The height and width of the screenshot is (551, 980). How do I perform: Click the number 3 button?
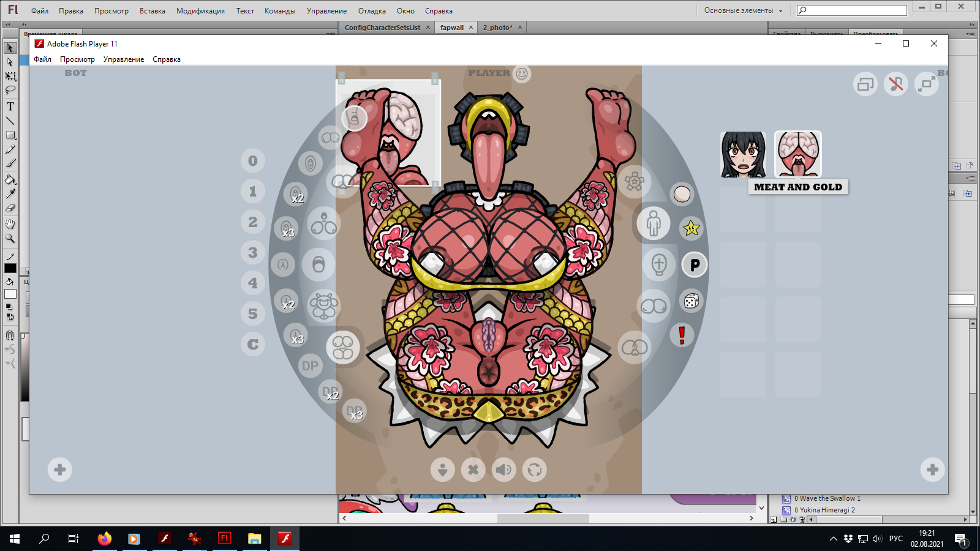coord(253,252)
